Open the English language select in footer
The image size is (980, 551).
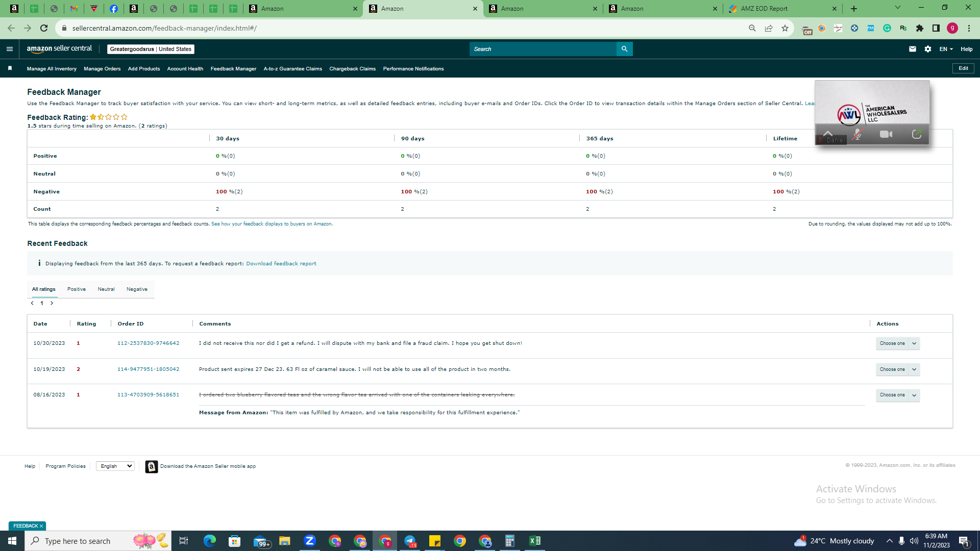[x=115, y=466]
